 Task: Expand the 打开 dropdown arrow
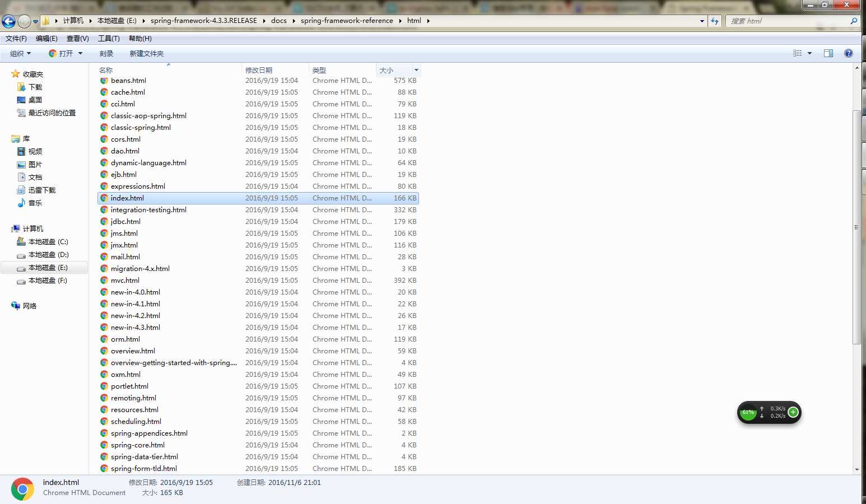coord(80,53)
